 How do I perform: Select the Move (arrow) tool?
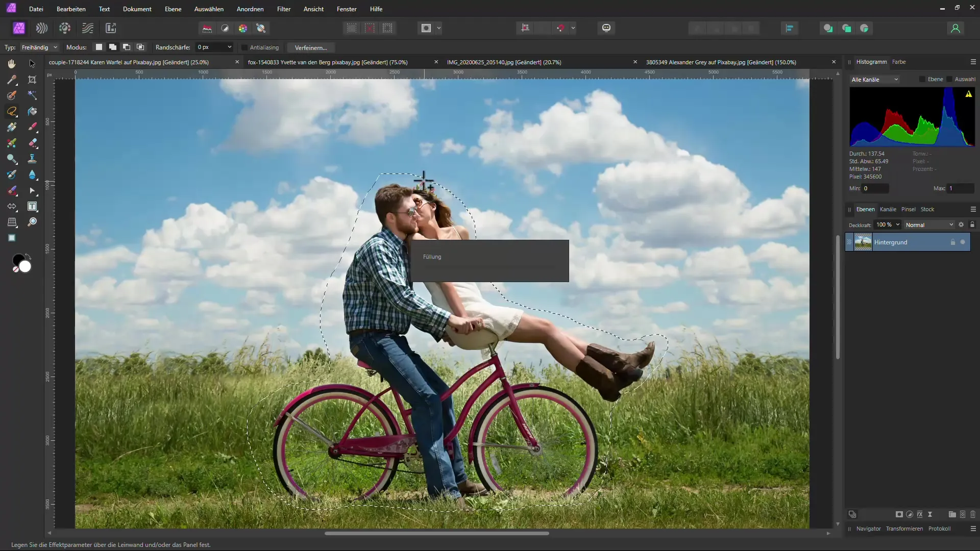point(32,64)
